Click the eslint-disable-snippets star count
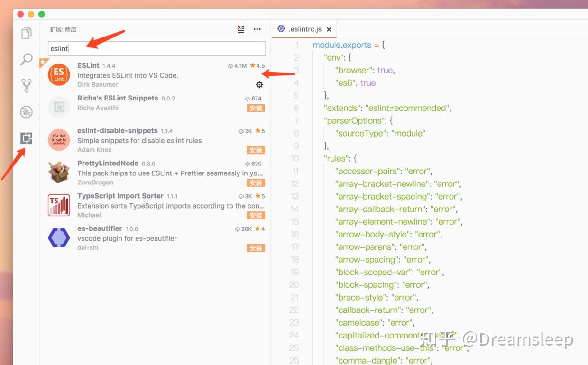Screen dimensions: 588x365 (x=259, y=130)
